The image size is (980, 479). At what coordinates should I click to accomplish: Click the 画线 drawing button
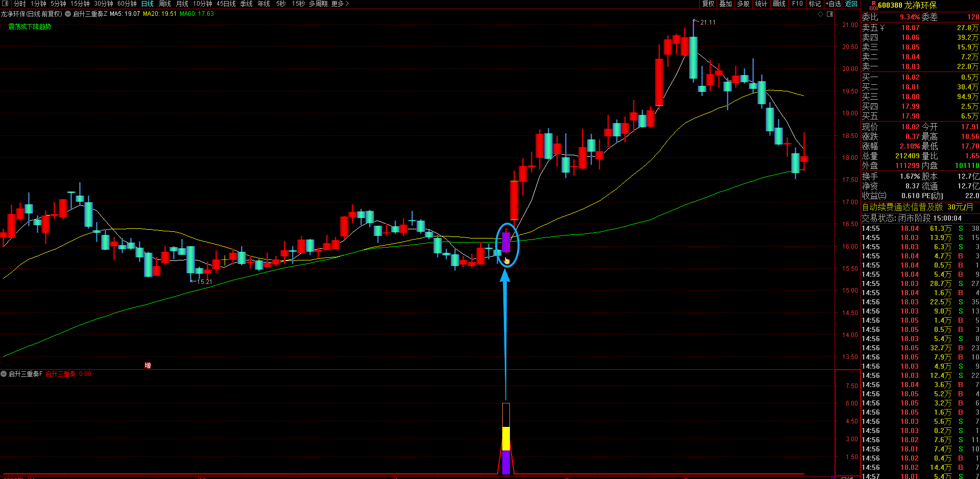(x=779, y=4)
